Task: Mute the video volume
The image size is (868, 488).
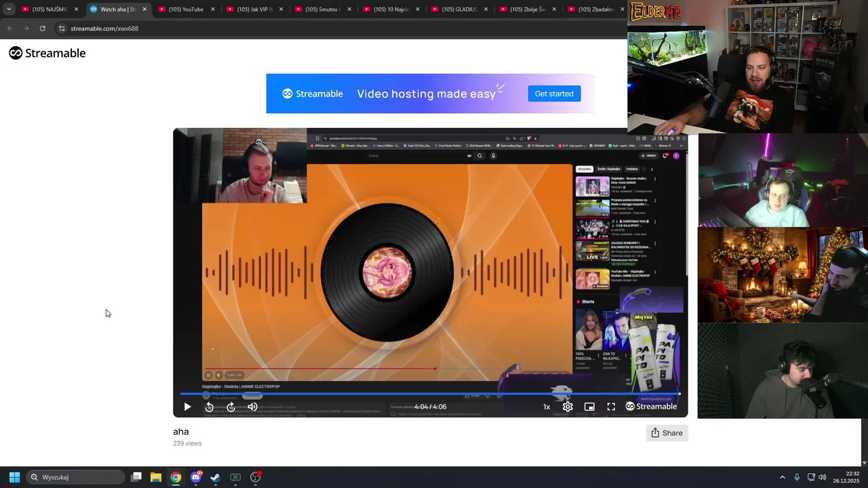Action: pyautogui.click(x=252, y=407)
